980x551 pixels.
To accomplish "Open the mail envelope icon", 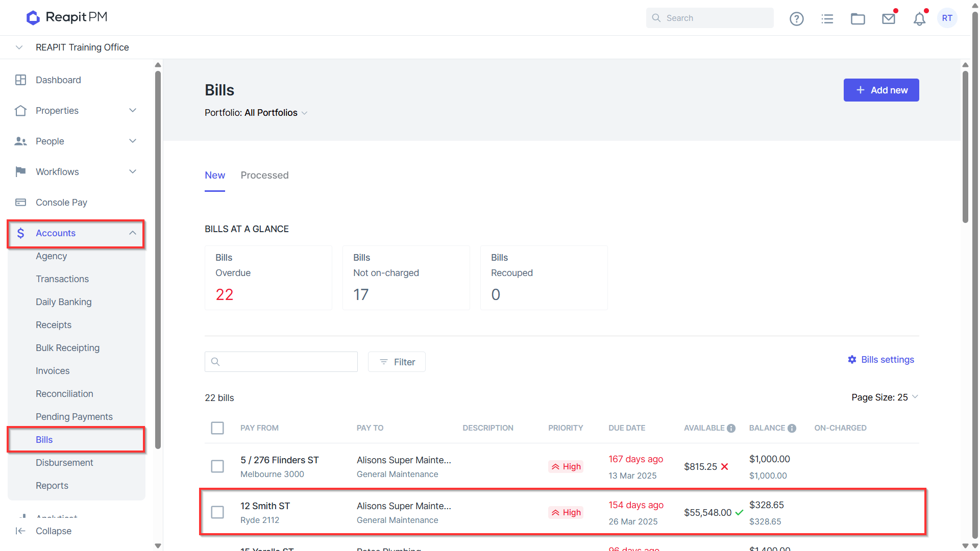I will (x=889, y=19).
